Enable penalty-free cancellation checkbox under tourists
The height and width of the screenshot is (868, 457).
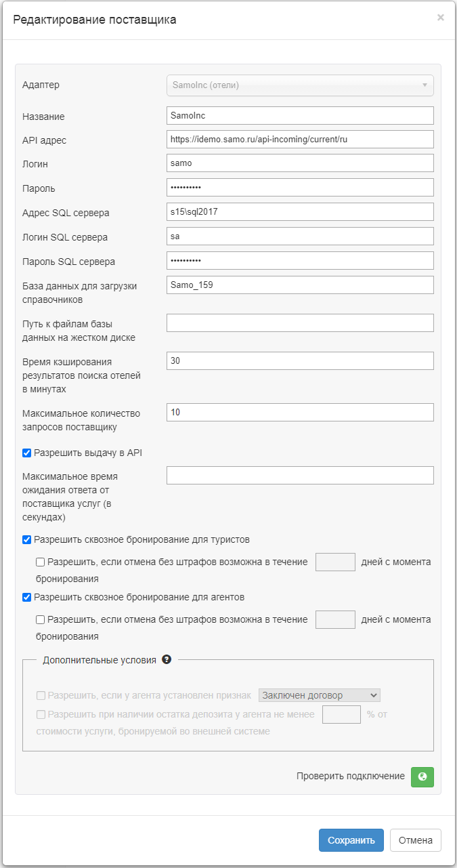(x=41, y=562)
